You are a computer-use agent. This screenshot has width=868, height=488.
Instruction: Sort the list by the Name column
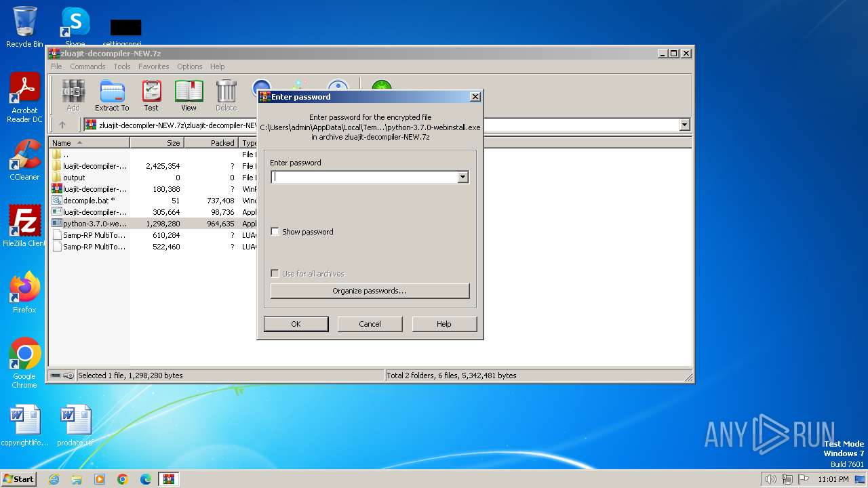pos(90,143)
